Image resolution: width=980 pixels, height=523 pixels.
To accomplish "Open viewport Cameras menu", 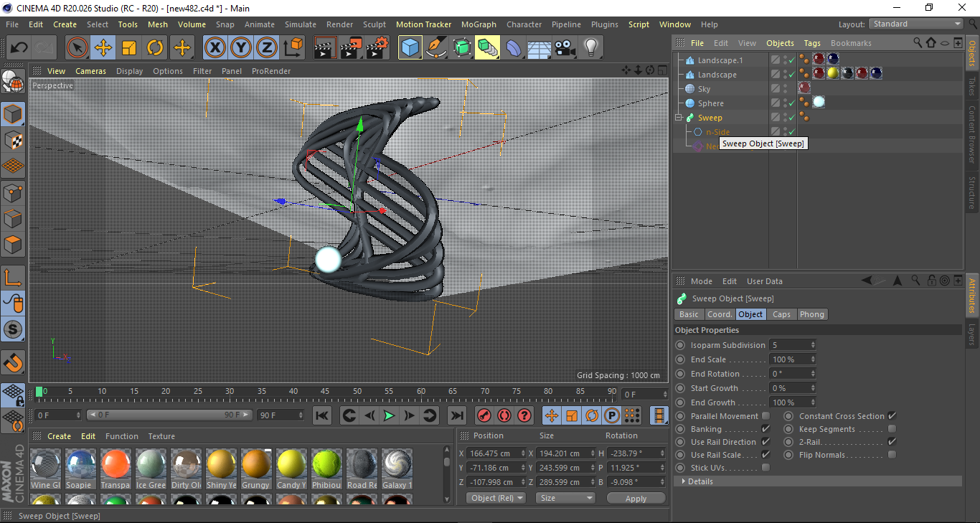I will (x=91, y=71).
